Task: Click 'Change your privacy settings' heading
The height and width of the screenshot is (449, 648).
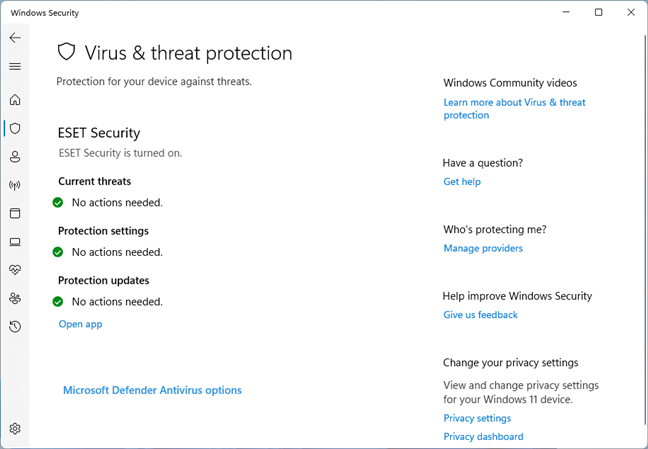Action: (x=510, y=363)
